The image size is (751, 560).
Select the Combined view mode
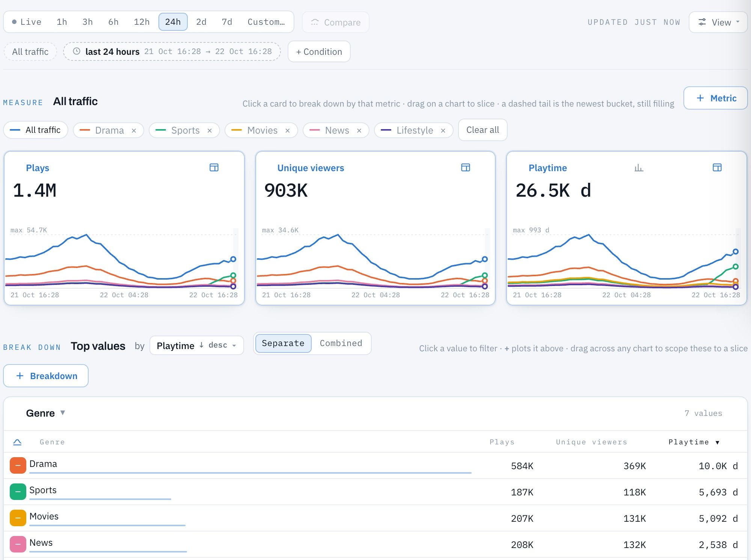click(x=341, y=343)
